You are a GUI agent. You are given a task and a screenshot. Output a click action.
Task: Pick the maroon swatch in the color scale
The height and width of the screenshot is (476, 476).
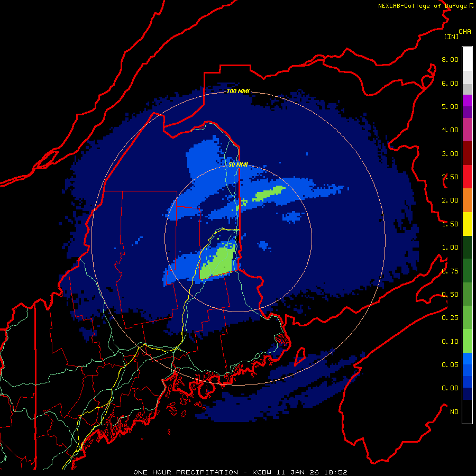pyautogui.click(x=467, y=153)
